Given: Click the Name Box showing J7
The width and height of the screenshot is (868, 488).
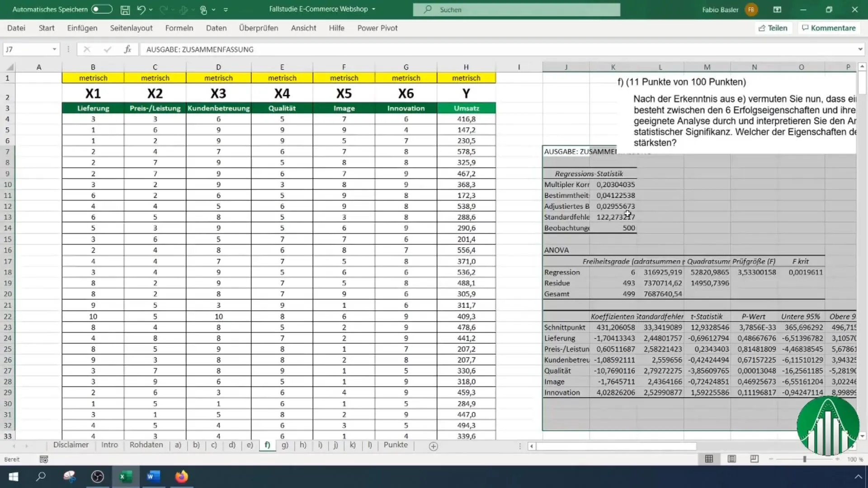Looking at the screenshot, I should point(26,49).
